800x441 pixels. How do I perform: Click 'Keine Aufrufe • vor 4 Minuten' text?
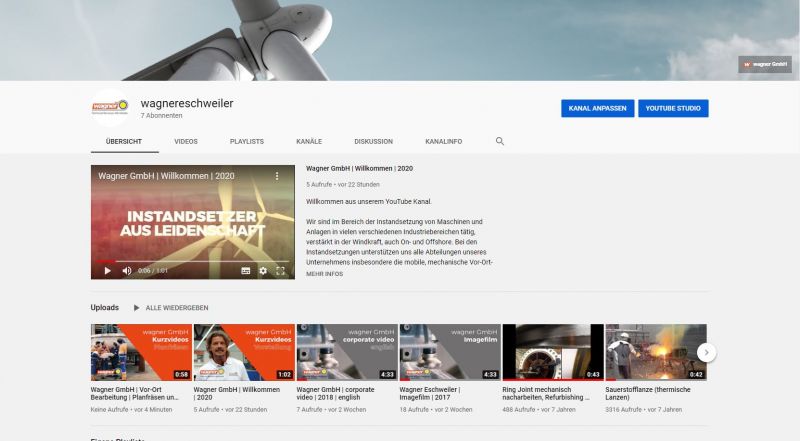click(132, 409)
